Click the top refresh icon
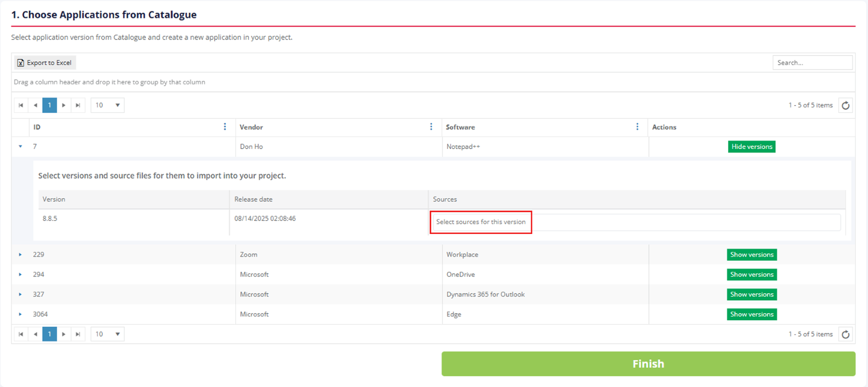Viewport: 868px width, 387px height. pyautogui.click(x=845, y=105)
